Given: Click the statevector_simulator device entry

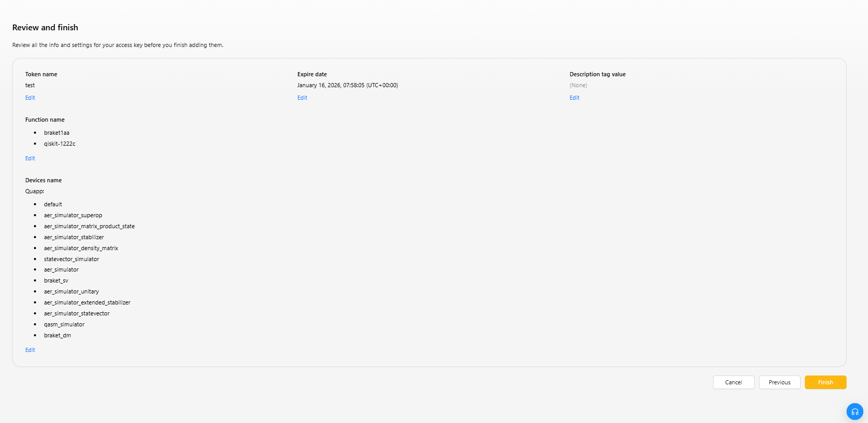Looking at the screenshot, I should point(72,259).
